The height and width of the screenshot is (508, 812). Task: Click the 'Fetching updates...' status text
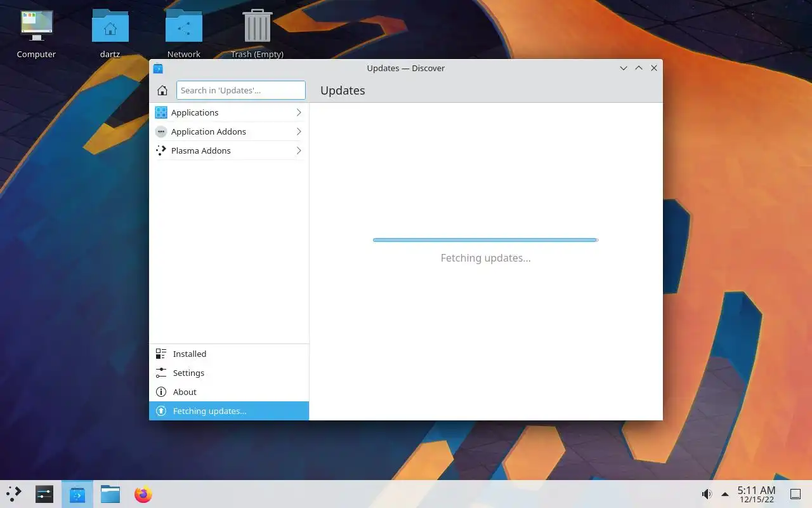point(486,258)
